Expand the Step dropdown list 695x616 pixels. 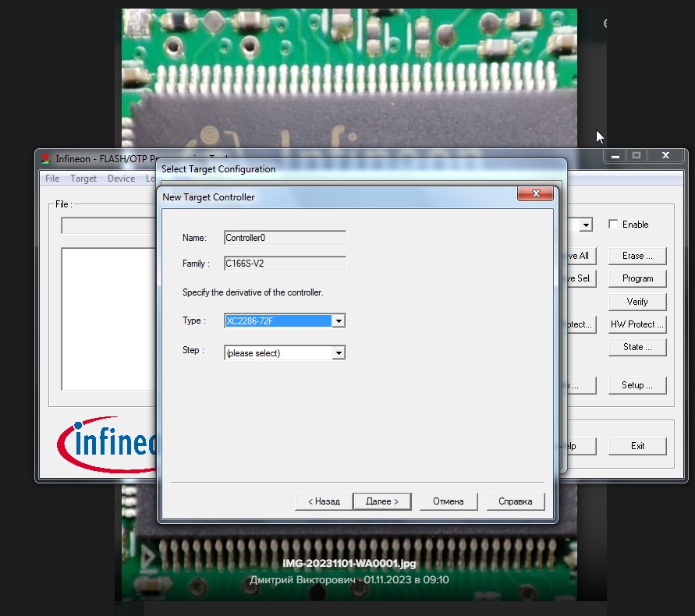(339, 353)
